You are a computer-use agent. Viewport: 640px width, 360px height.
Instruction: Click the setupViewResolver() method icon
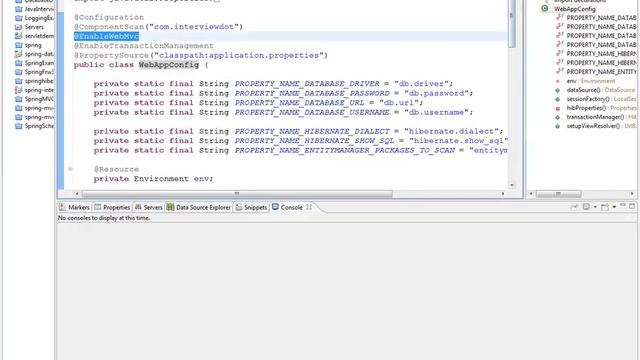pos(558,126)
